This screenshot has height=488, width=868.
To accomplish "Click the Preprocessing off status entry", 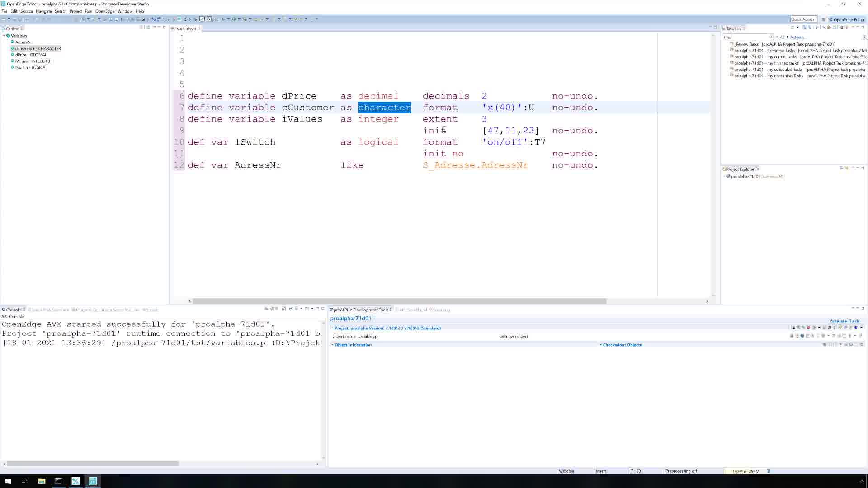I will coord(681,471).
